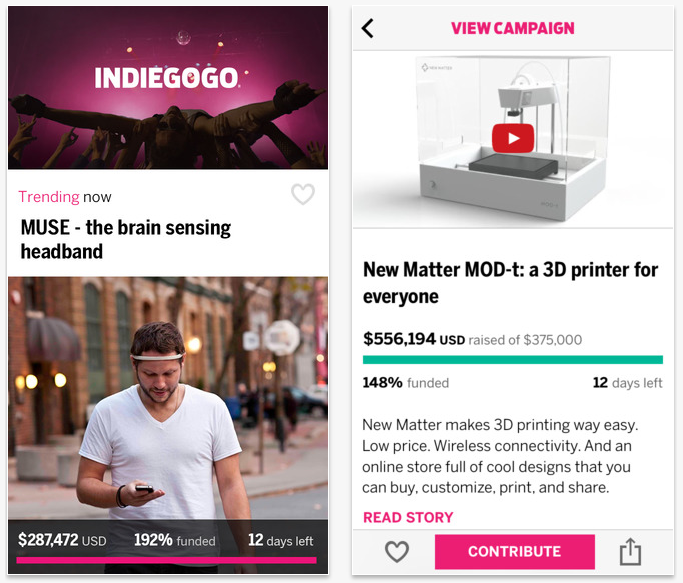This screenshot has width=683, height=583.
Task: Click the pink MUSE funding progress bar
Action: point(167,561)
